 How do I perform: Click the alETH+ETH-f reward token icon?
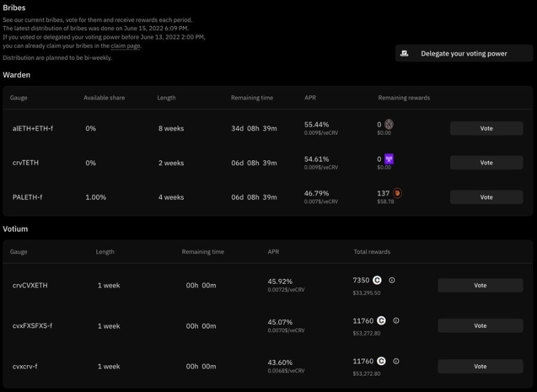click(x=389, y=124)
